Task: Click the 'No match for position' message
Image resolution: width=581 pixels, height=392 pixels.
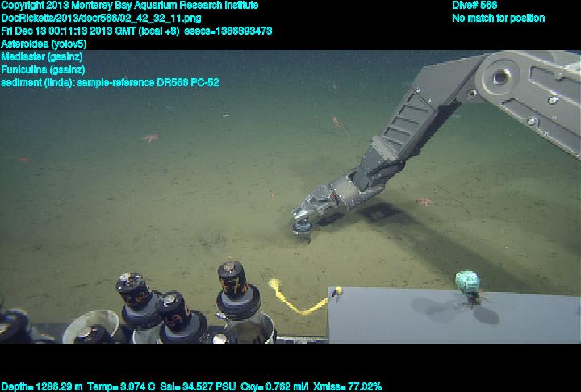Action: [x=499, y=19]
